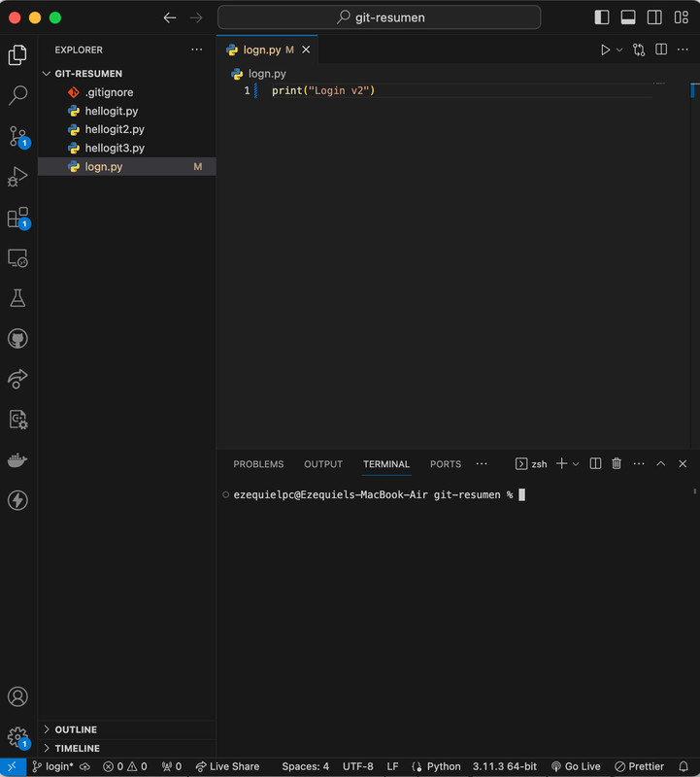700x777 pixels.
Task: Split the terminal
Action: [x=595, y=464]
